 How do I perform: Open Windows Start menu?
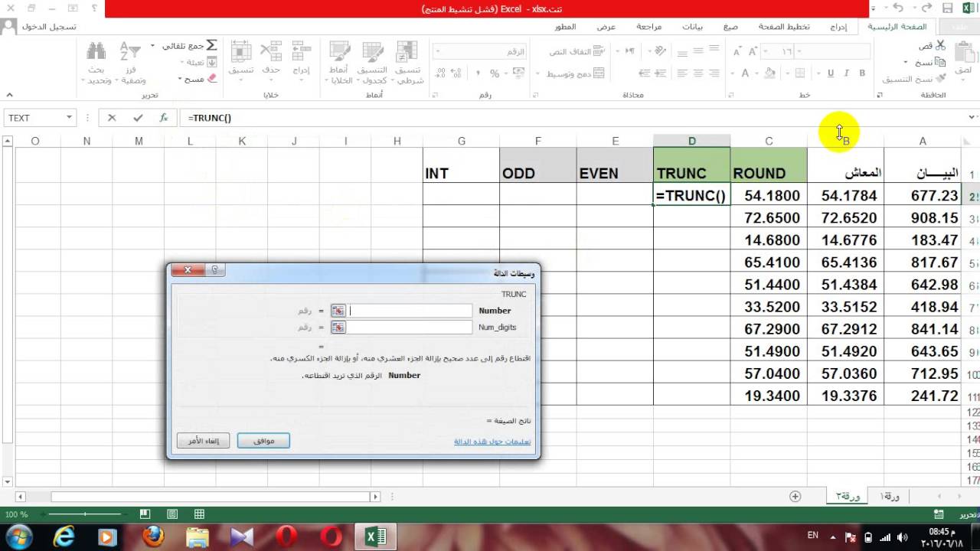click(x=18, y=536)
